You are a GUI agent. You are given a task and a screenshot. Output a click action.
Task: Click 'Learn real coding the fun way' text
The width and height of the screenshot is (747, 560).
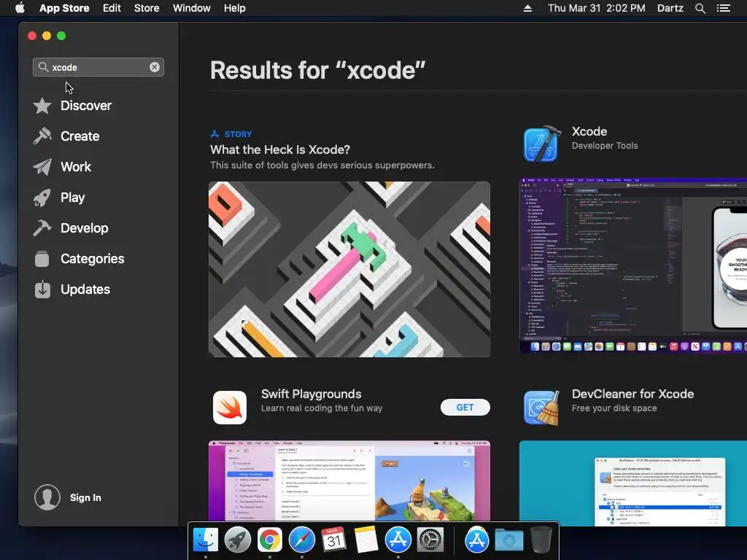[x=322, y=408]
